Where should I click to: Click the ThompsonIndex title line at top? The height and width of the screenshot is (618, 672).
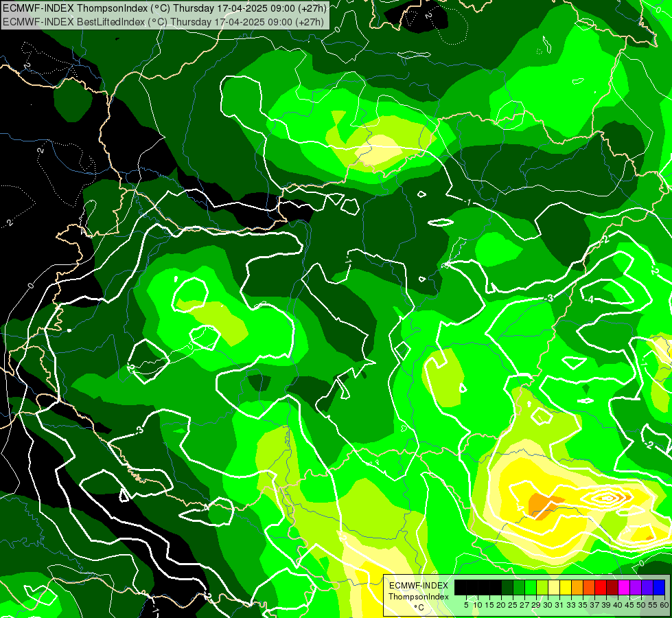[x=165, y=8]
